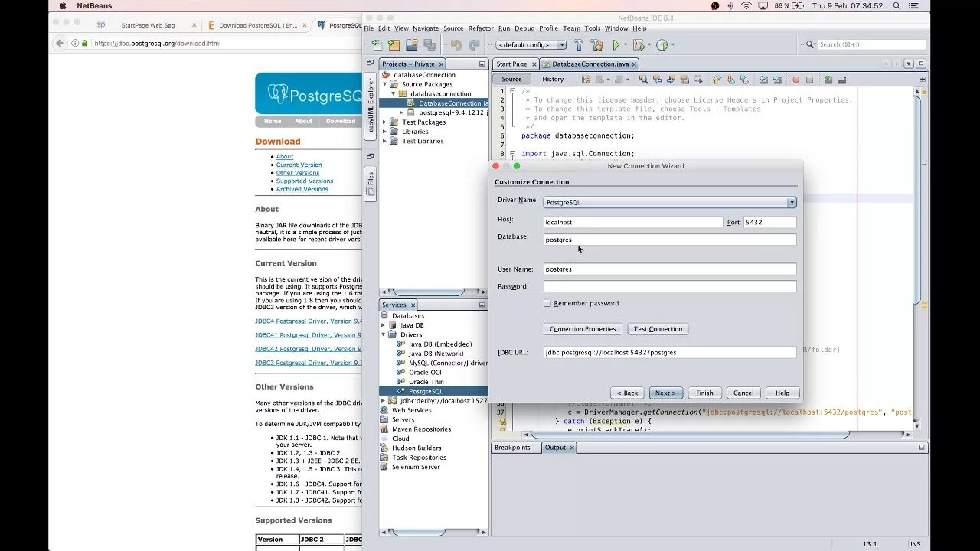Select the Breakpoints tab
The height and width of the screenshot is (551, 980).
[512, 448]
